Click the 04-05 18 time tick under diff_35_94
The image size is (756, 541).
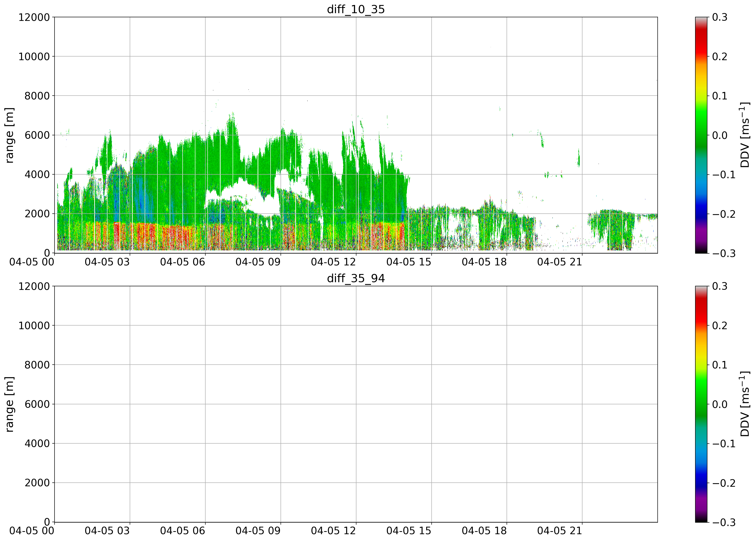pos(484,531)
